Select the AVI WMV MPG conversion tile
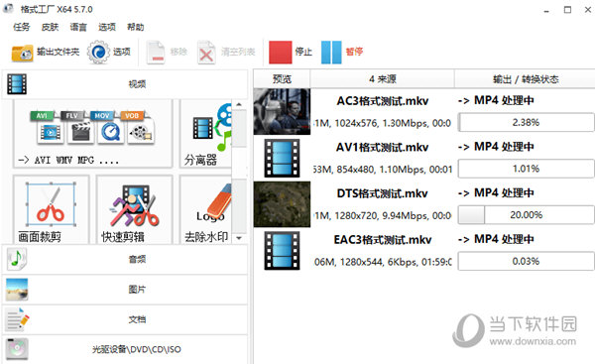Viewport: 595px width, 364px height. click(x=93, y=134)
